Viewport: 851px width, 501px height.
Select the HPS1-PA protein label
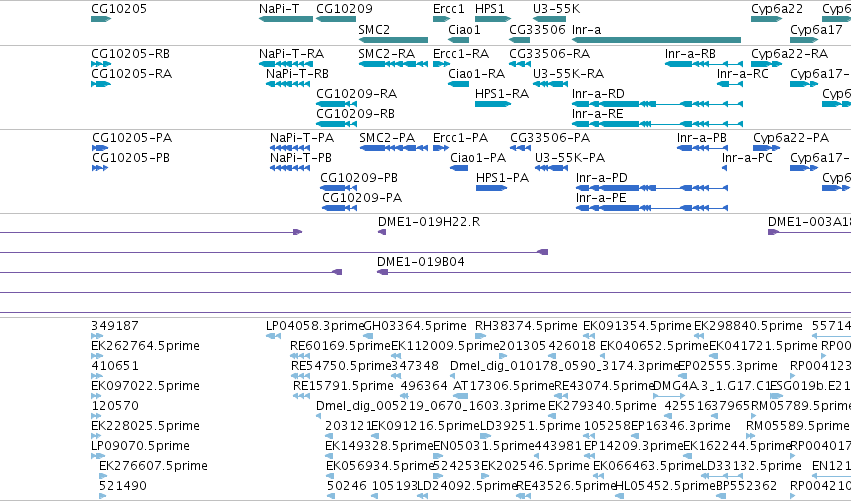502,178
